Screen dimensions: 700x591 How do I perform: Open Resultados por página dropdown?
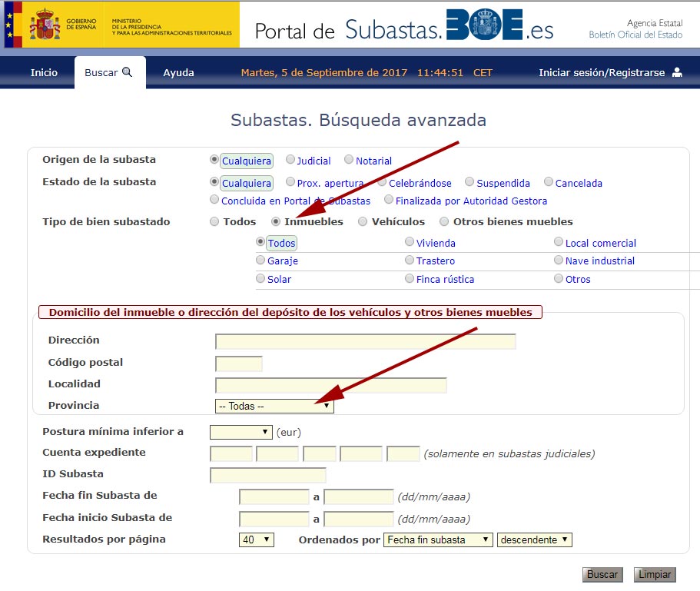point(256,540)
